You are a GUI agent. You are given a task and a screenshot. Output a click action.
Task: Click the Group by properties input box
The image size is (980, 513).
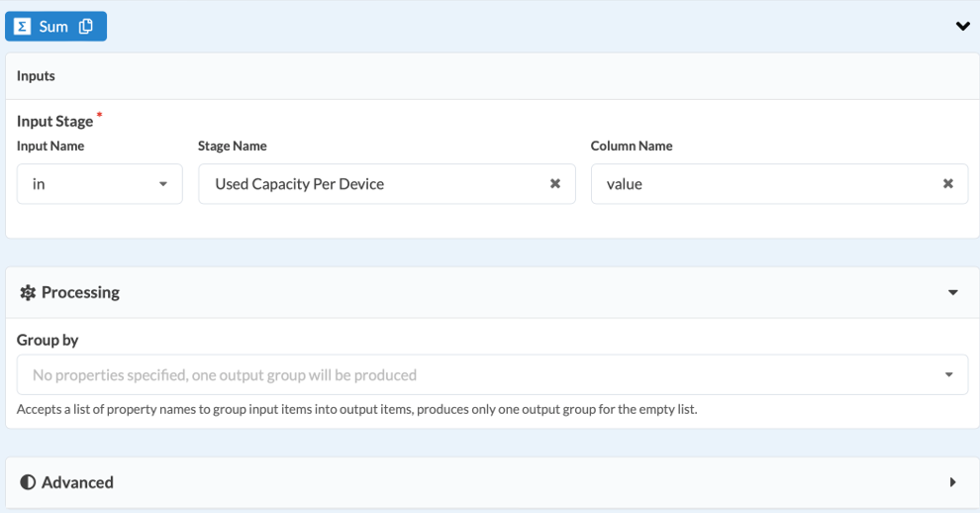coord(475,375)
